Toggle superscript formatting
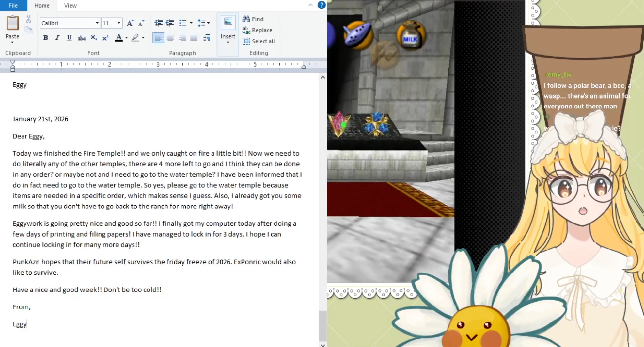The image size is (644, 347). 105,38
